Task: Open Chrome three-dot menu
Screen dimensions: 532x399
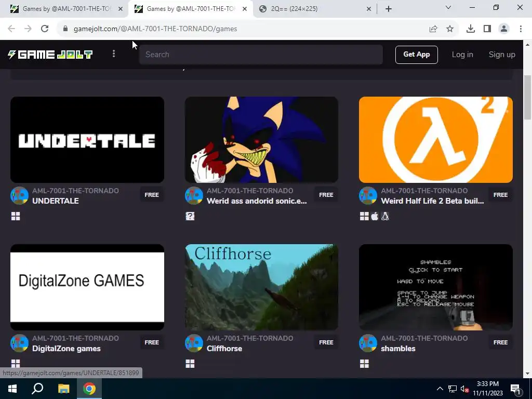Action: point(521,29)
